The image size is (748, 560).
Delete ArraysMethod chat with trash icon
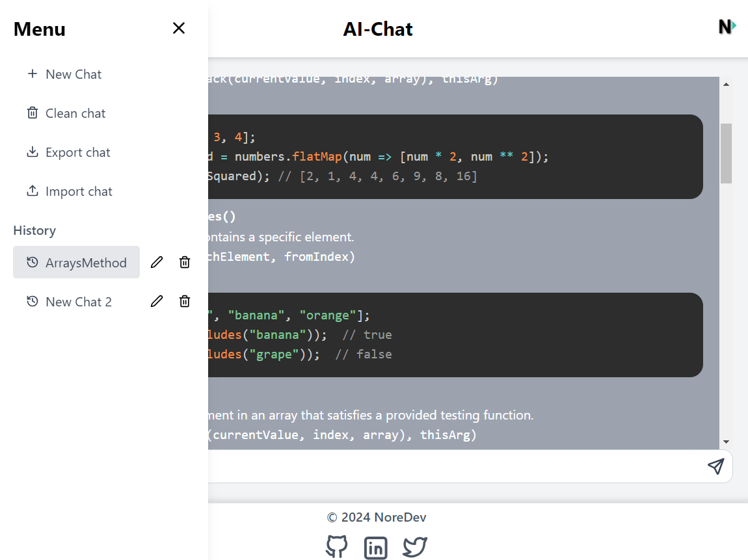pyautogui.click(x=185, y=262)
